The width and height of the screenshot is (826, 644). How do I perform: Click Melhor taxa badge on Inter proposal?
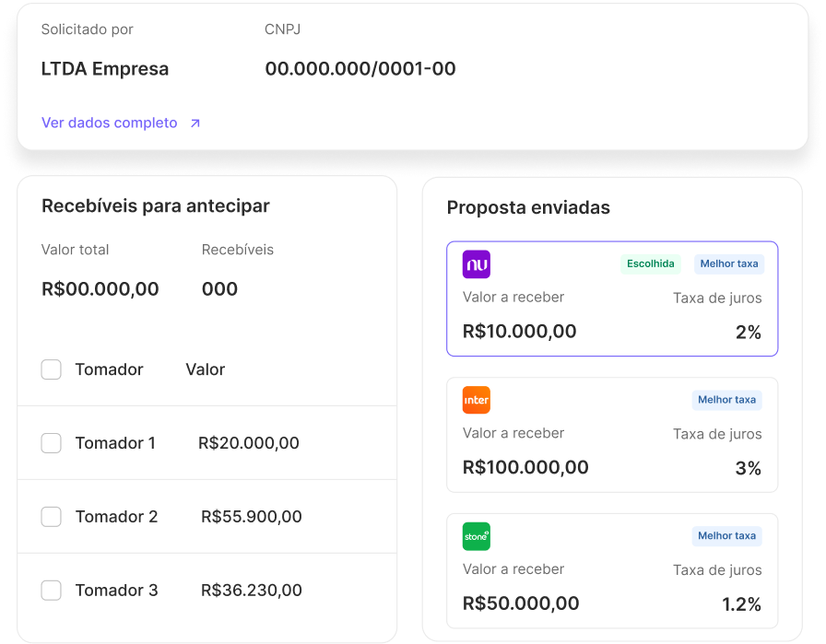click(x=727, y=400)
